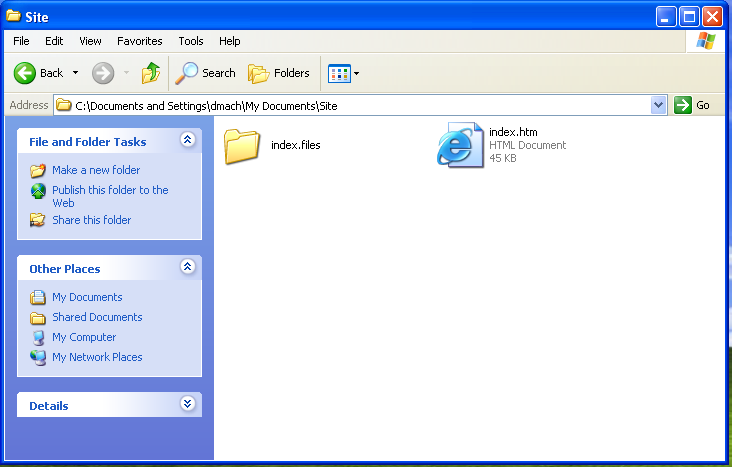Click the Back arrow toolbar icon
The image size is (732, 467).
26,73
